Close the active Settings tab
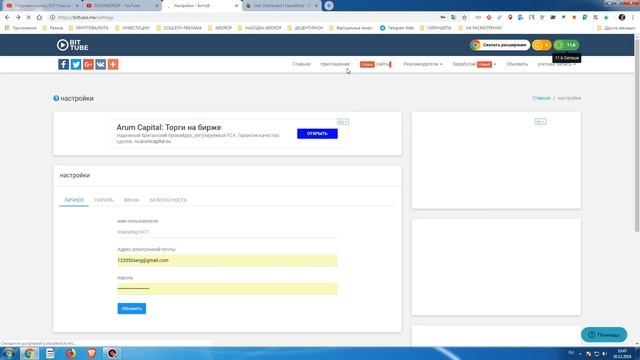This screenshot has height=360, width=640. (x=236, y=6)
